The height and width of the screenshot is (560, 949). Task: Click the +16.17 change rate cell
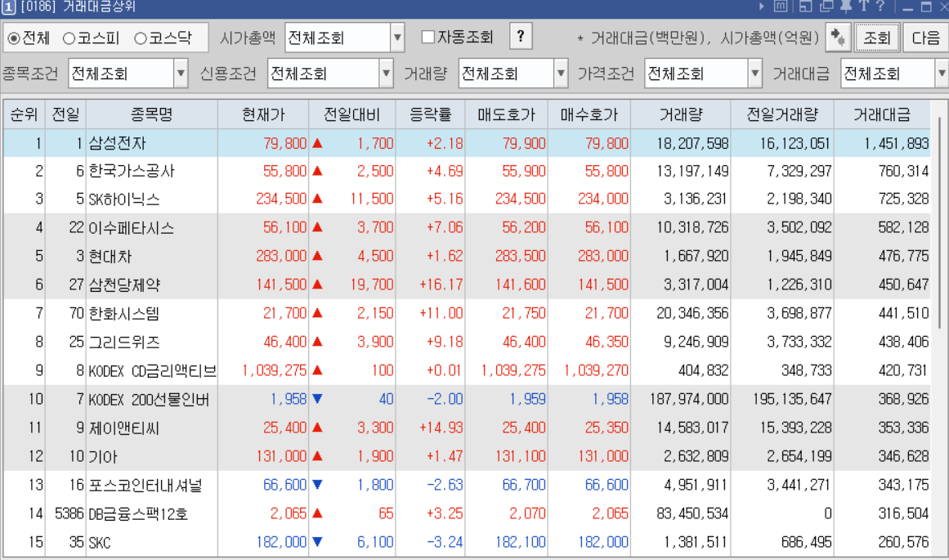(x=441, y=284)
